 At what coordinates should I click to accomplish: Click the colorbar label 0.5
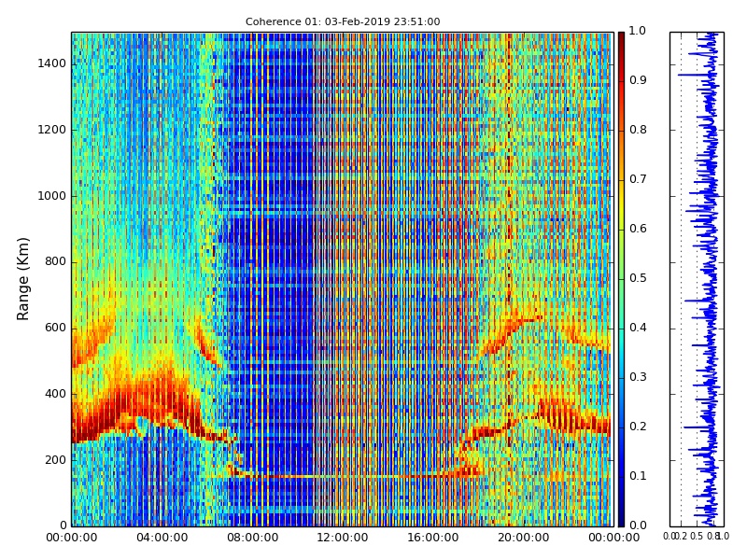click(x=638, y=278)
